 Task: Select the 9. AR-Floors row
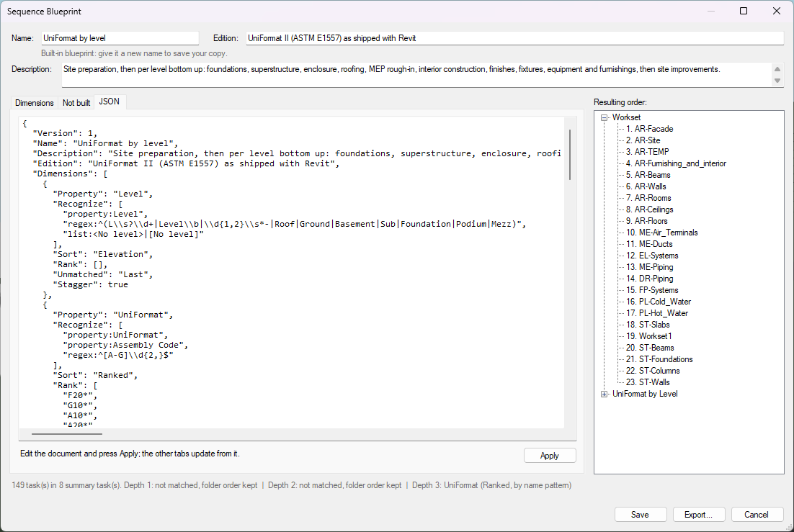(646, 221)
